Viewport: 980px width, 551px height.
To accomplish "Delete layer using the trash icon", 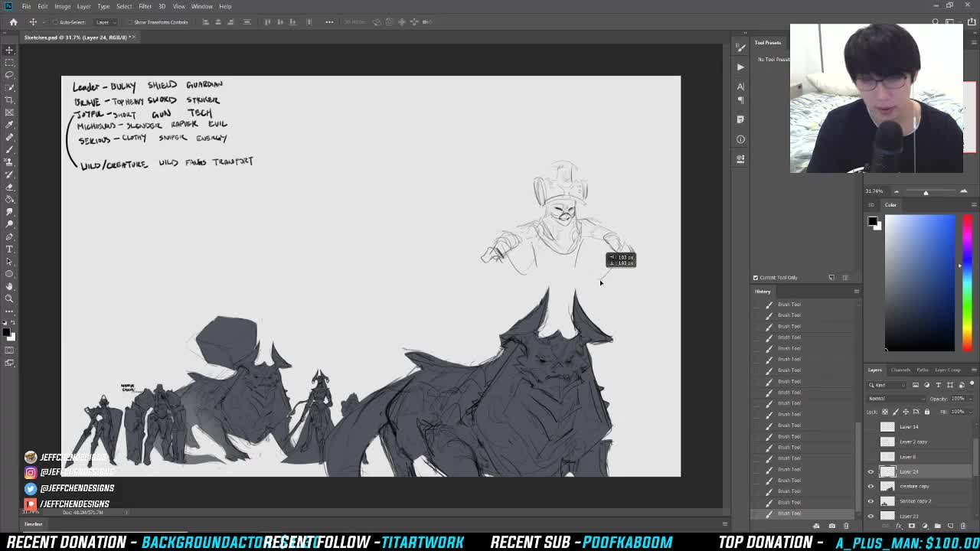I will click(963, 525).
